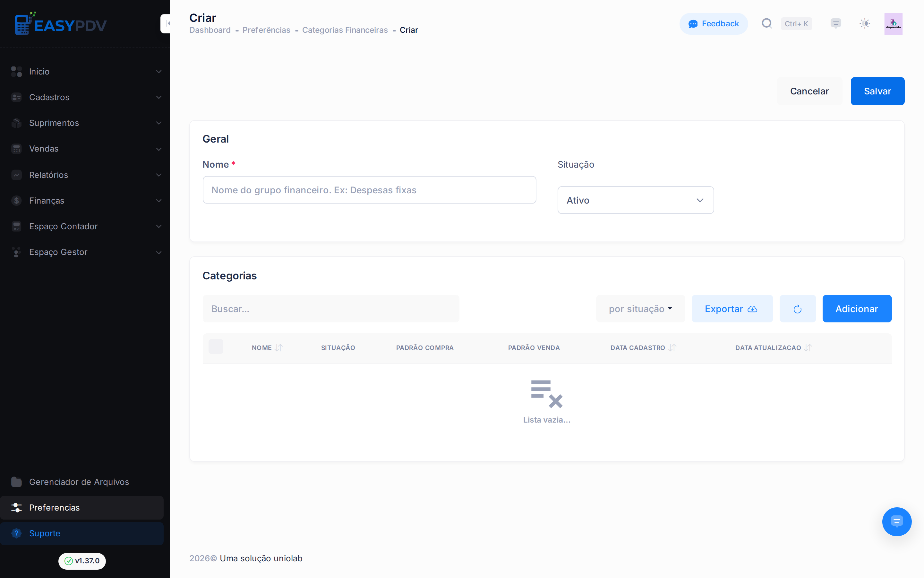The width and height of the screenshot is (924, 578).
Task: Open the Cadastros menu item
Action: click(82, 97)
